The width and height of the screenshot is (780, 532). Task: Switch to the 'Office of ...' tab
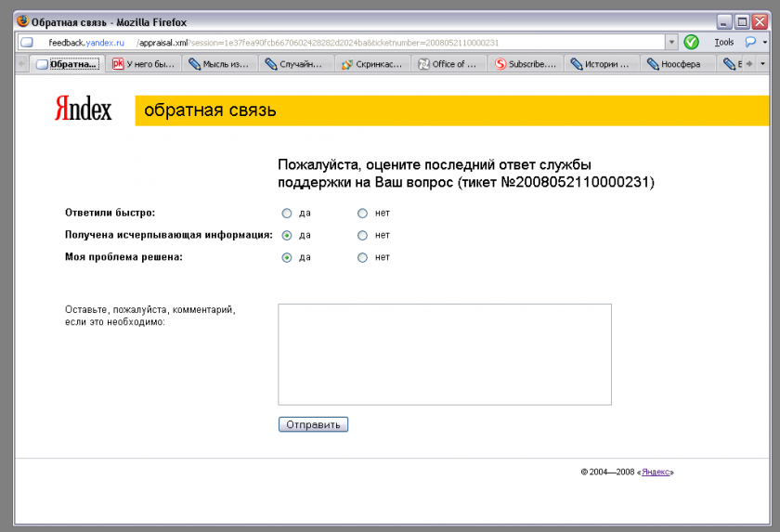448,64
